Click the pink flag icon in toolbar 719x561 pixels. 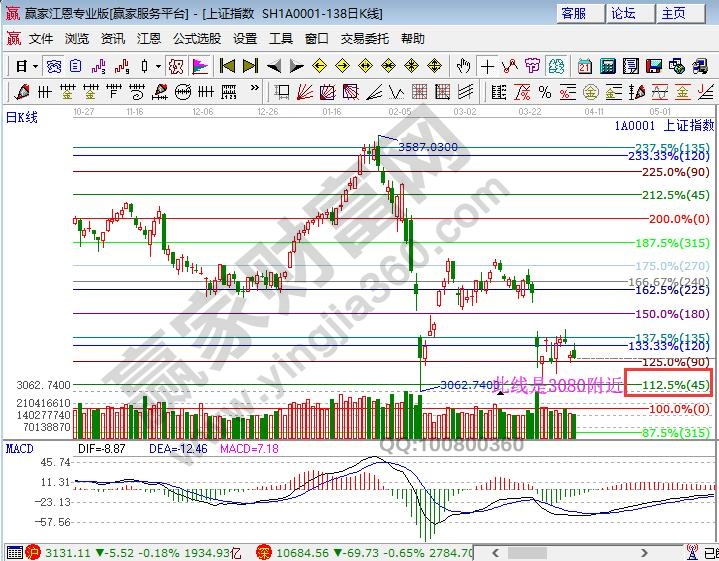coord(200,66)
